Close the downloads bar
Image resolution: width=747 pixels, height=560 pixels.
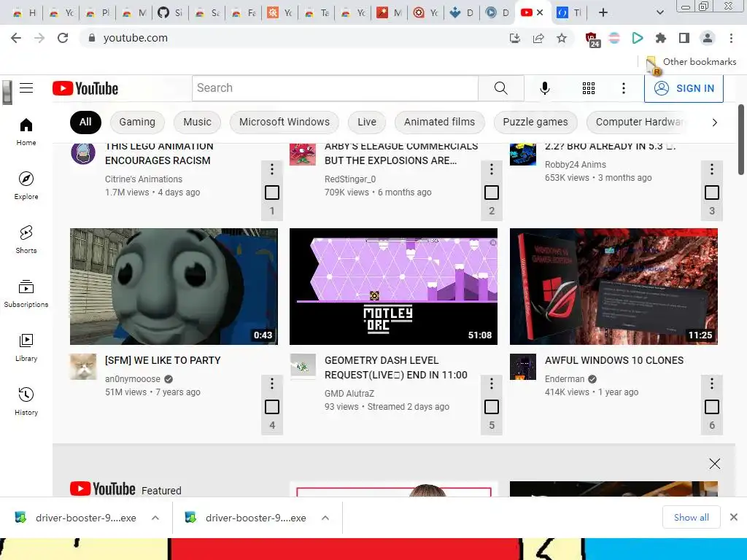(x=734, y=517)
